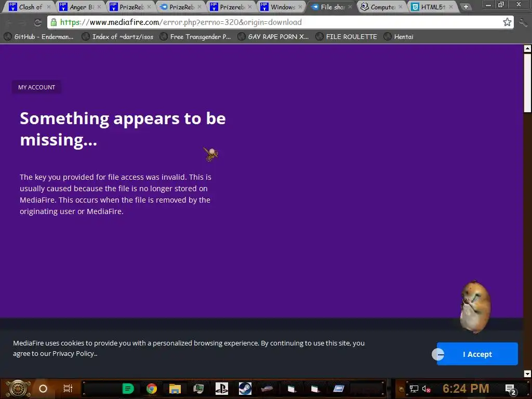Switch to lowercase 'Prizereb' tab
Image resolution: width=532 pixels, height=399 pixels.
pyautogui.click(x=231, y=7)
